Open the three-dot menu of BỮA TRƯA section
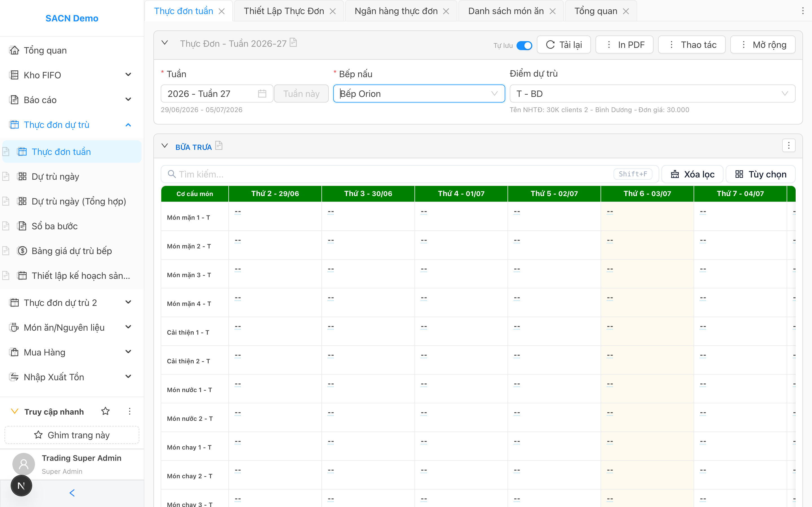 point(789,146)
